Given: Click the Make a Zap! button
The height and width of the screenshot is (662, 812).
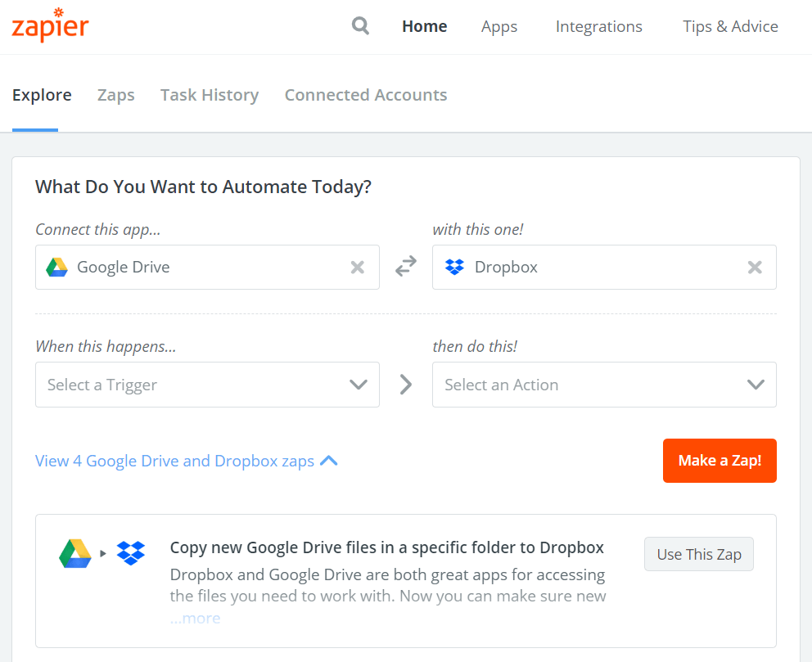Looking at the screenshot, I should [720, 461].
